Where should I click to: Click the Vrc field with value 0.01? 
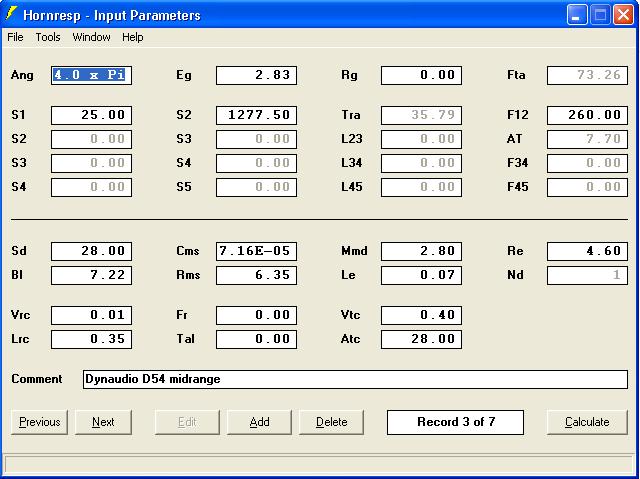[91, 315]
